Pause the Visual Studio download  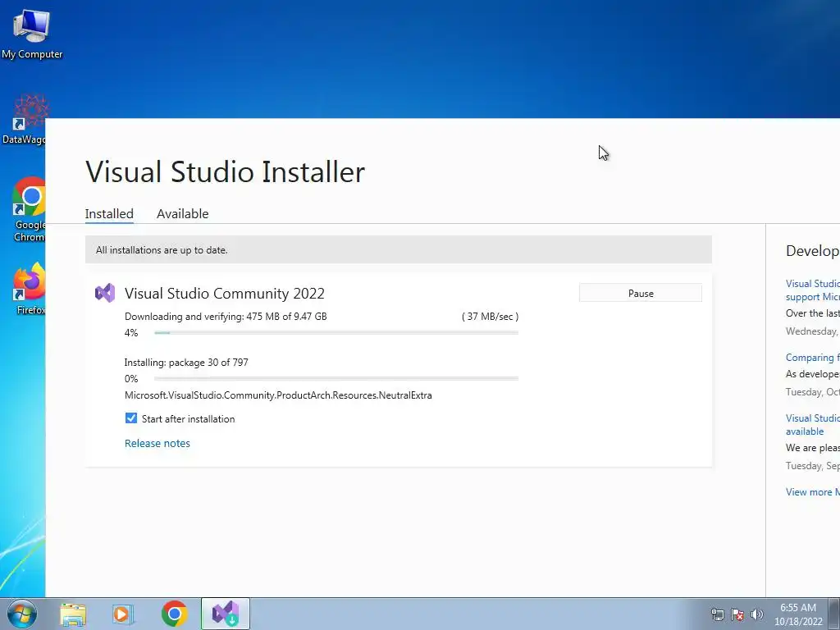[x=641, y=293]
